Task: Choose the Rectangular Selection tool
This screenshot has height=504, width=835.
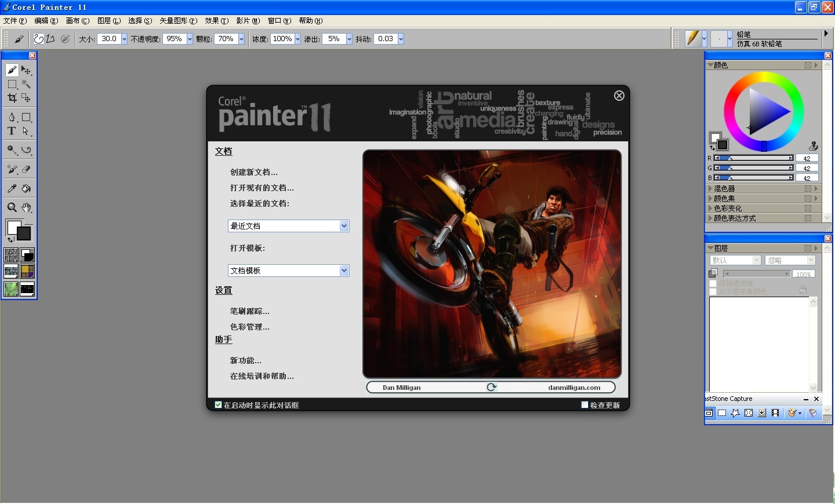Action: click(x=12, y=84)
